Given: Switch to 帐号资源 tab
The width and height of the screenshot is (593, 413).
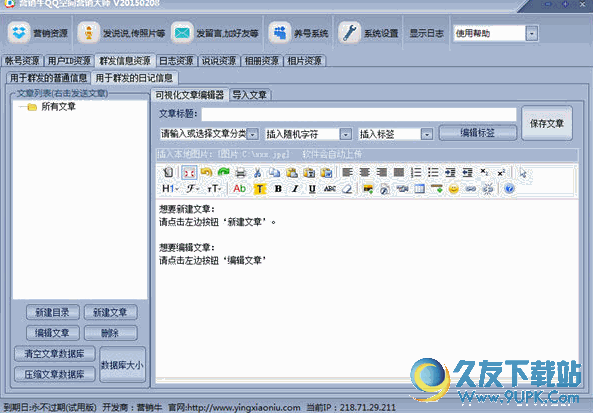Looking at the screenshot, I should [x=22, y=61].
